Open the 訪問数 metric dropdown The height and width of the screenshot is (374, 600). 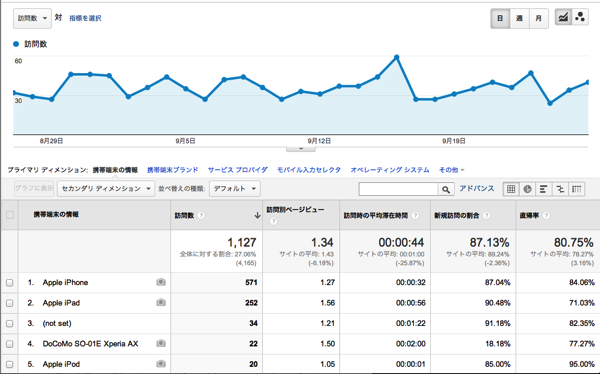pyautogui.click(x=33, y=18)
